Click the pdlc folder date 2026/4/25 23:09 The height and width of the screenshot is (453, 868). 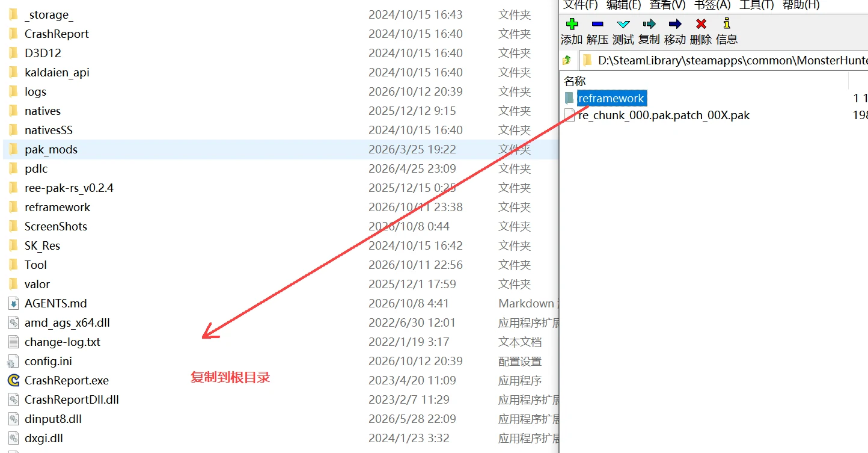[412, 168]
